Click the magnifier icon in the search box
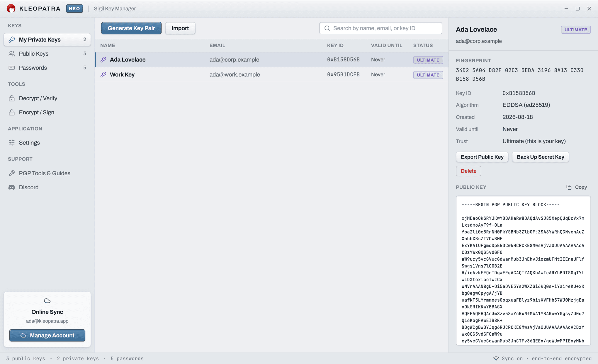598x364 pixels. 327,28
